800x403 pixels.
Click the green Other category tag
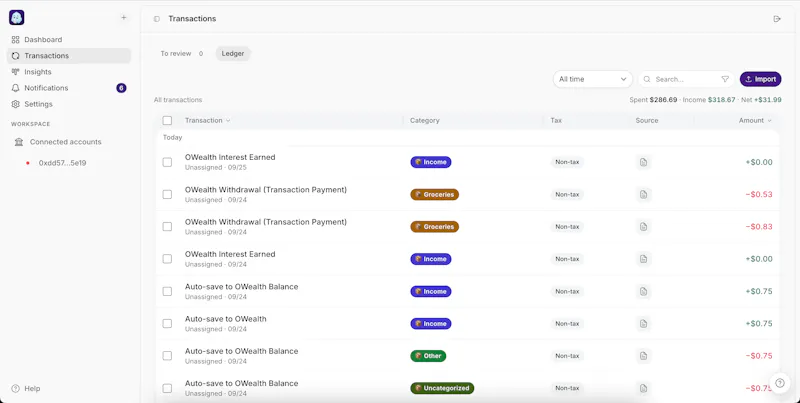(428, 356)
